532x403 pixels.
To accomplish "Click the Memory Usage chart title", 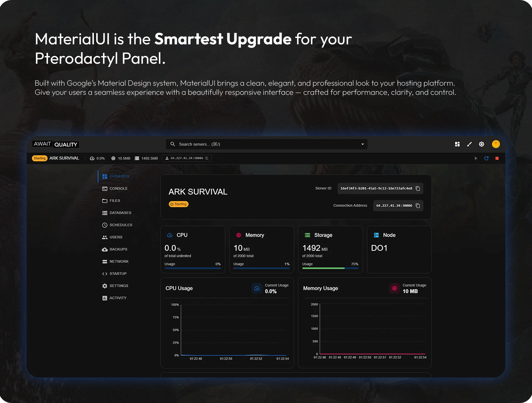I will click(x=320, y=288).
